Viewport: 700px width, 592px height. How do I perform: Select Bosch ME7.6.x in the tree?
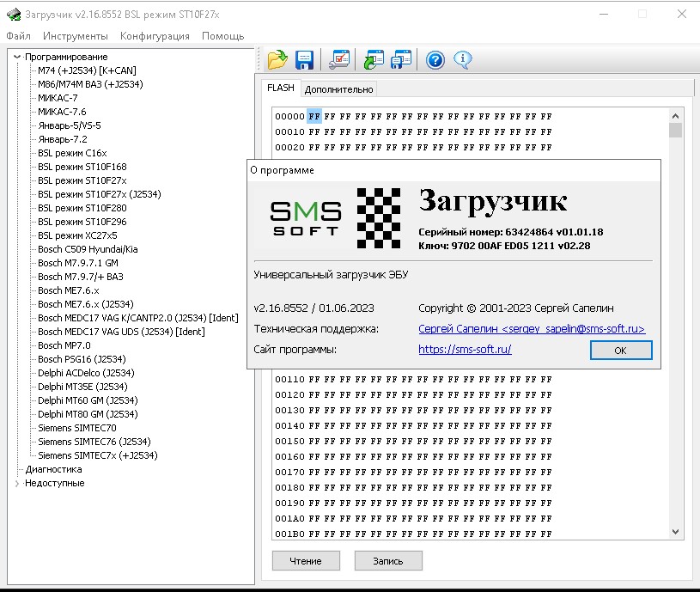coord(69,290)
